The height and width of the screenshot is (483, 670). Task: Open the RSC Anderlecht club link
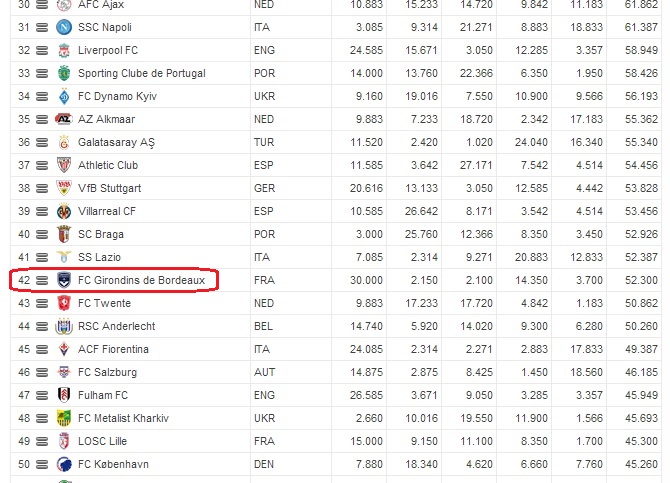(117, 327)
